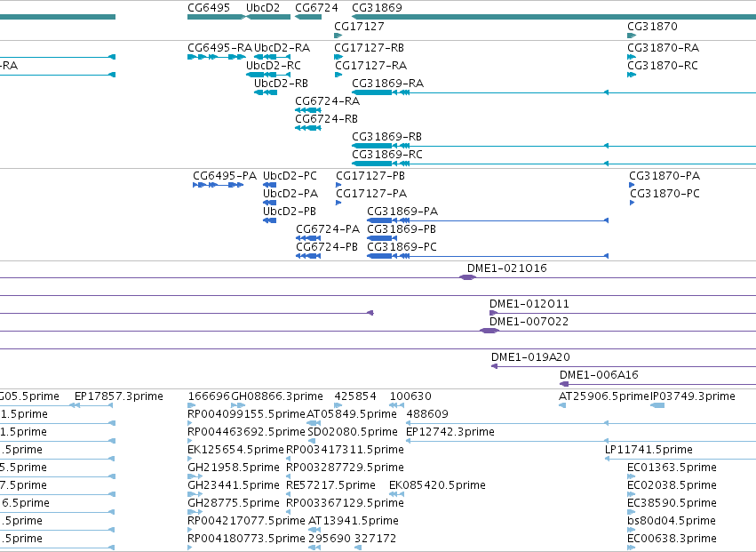756x552 pixels.
Task: Click EST label RP004463692.5prime
Action: point(246,432)
